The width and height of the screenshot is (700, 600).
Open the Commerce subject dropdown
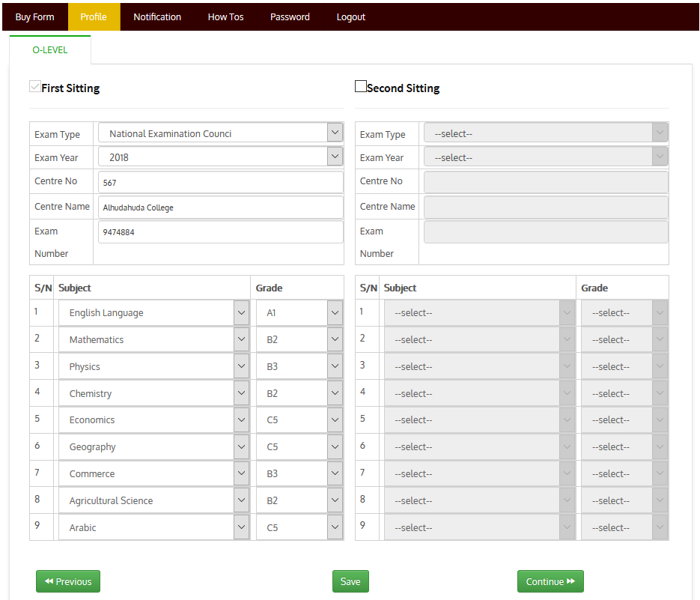click(x=153, y=473)
